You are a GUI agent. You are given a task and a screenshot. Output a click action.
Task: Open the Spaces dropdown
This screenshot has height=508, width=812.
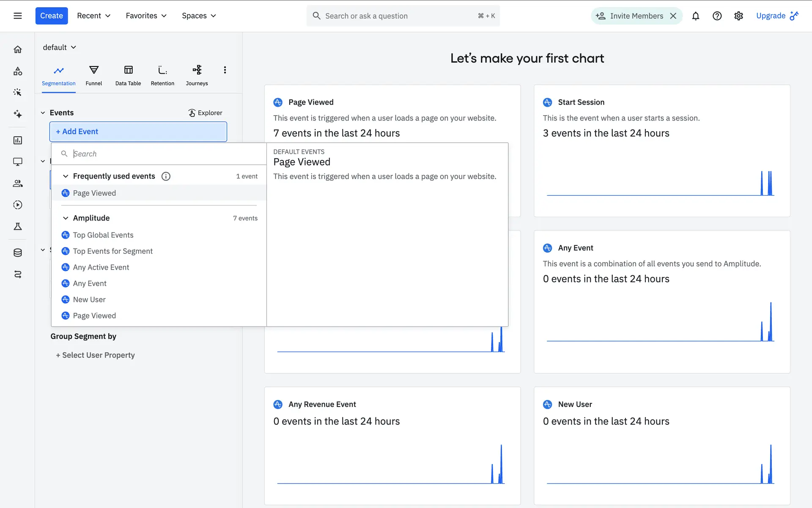pyautogui.click(x=199, y=16)
